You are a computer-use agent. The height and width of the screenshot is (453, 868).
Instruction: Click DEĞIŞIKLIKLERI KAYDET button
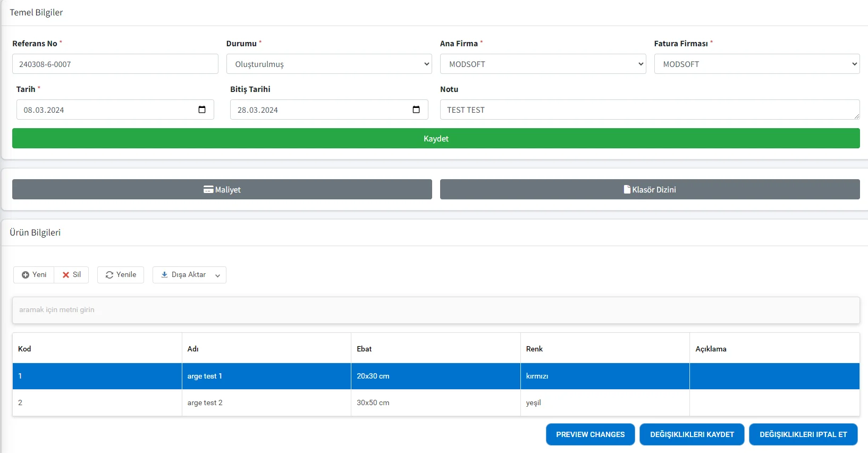pyautogui.click(x=692, y=434)
